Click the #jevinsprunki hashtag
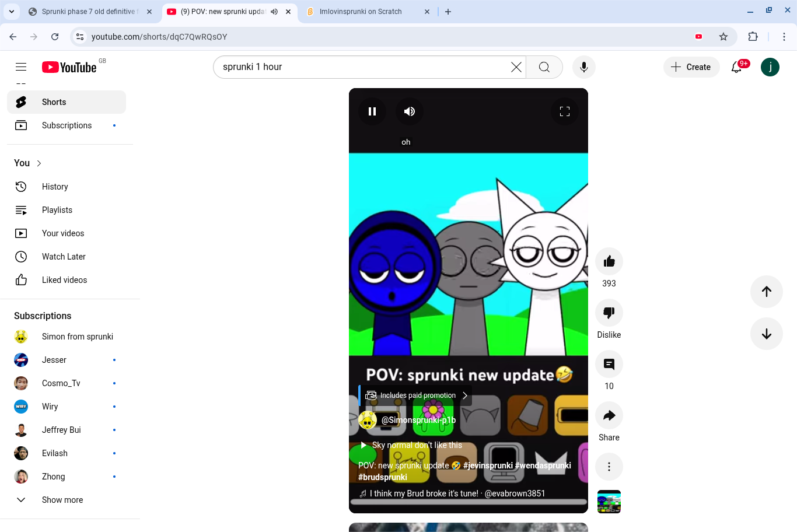 pyautogui.click(x=488, y=466)
